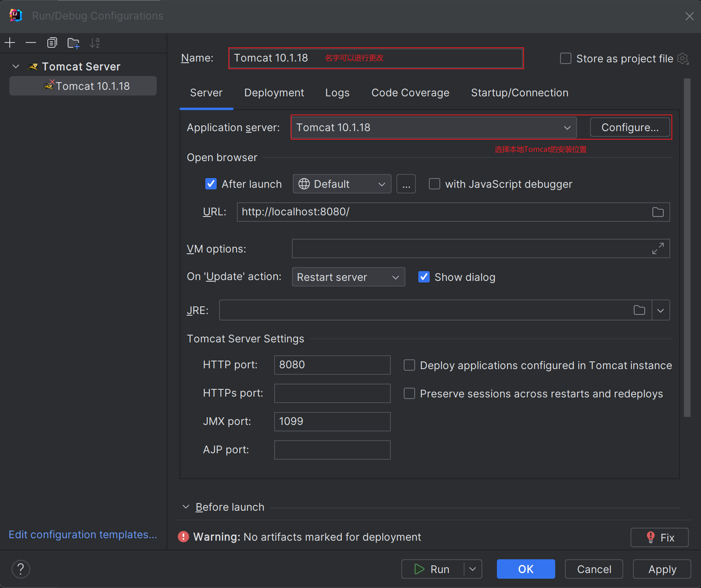Open the On 'Update' action dropdown
The height and width of the screenshot is (588, 701).
point(395,277)
